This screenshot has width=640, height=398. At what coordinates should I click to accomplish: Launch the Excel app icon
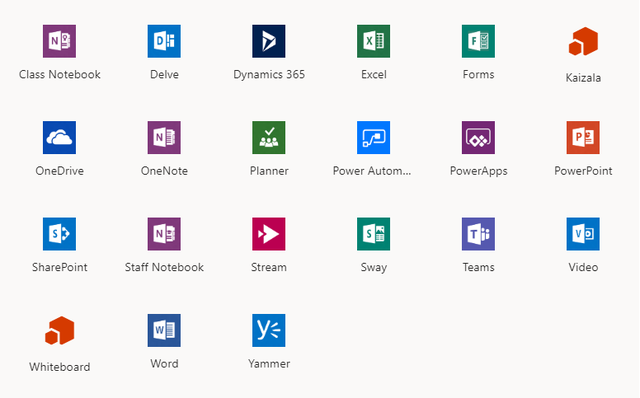373,41
